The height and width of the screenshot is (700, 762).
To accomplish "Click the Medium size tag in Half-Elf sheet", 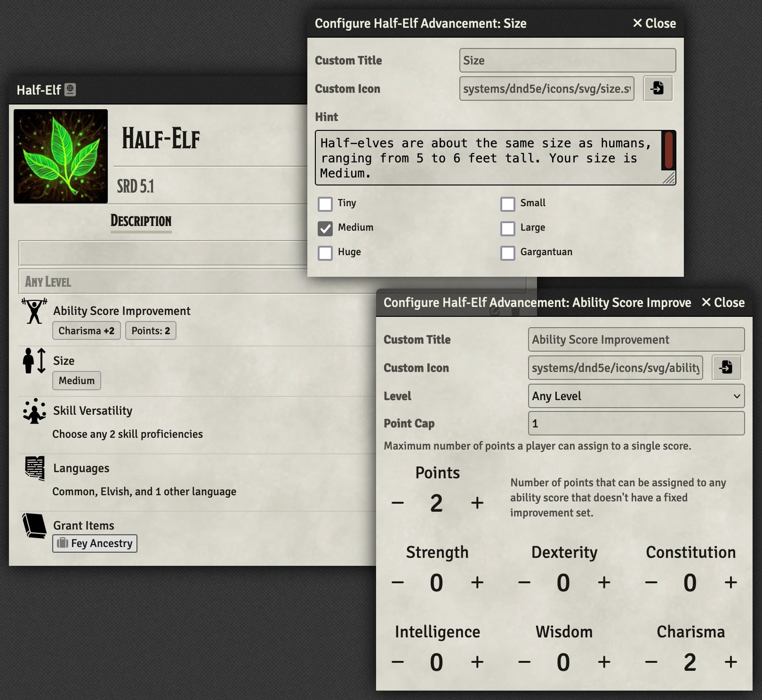I will 77,380.
